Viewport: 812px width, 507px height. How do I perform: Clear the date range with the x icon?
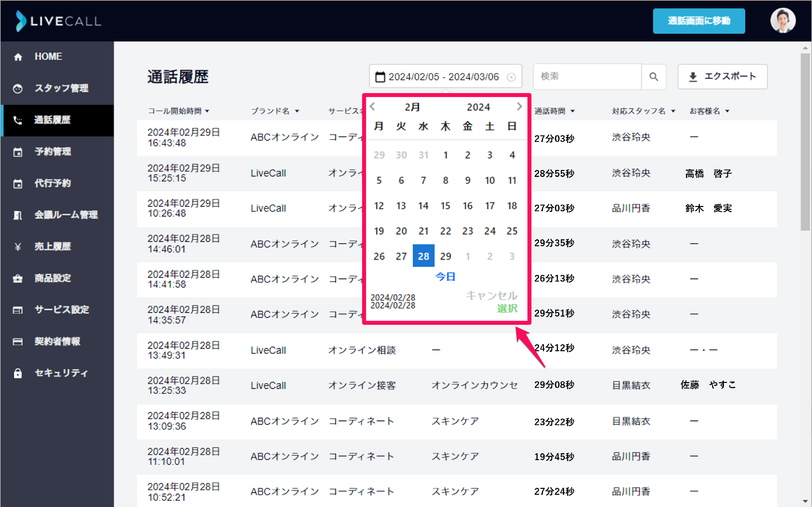tap(511, 78)
